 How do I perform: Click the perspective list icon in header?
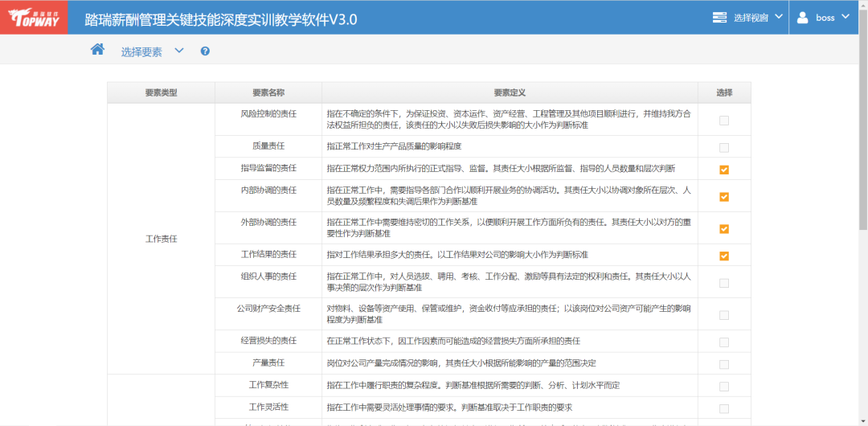point(719,18)
